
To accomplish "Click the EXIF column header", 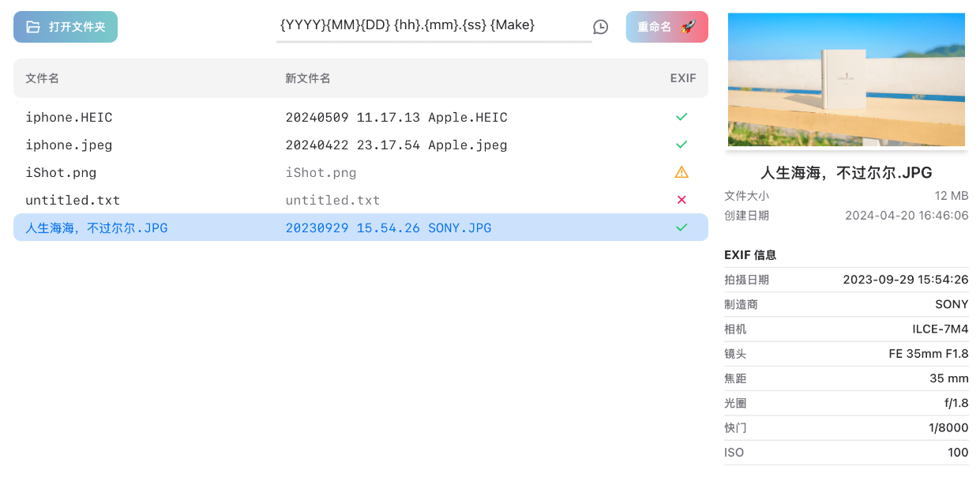I will pyautogui.click(x=683, y=78).
